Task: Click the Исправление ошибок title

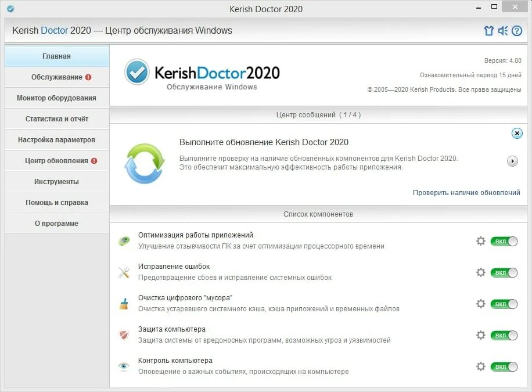Action: pos(174,267)
